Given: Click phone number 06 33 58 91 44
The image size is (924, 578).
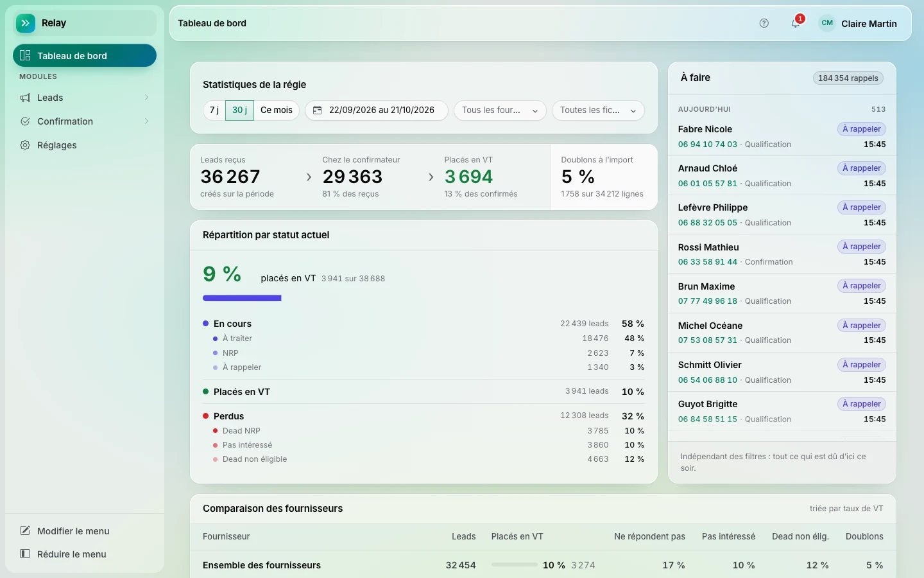Looking at the screenshot, I should click(707, 262).
